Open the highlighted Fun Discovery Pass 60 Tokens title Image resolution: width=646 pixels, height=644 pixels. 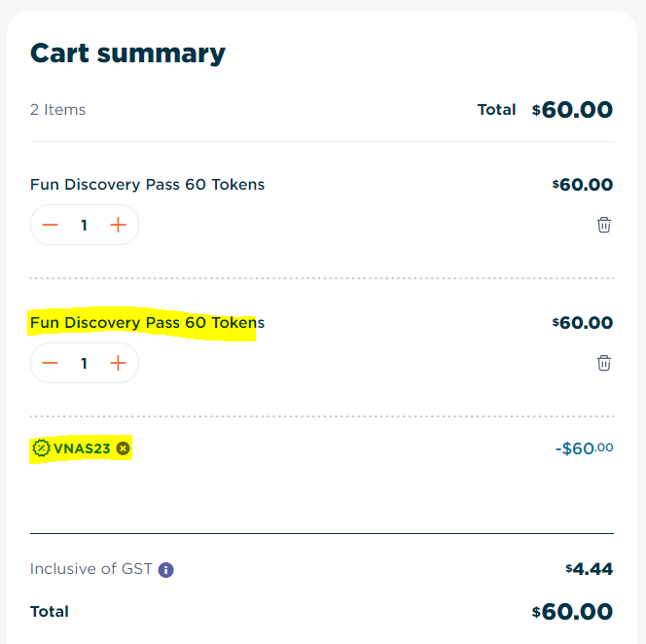(x=147, y=322)
